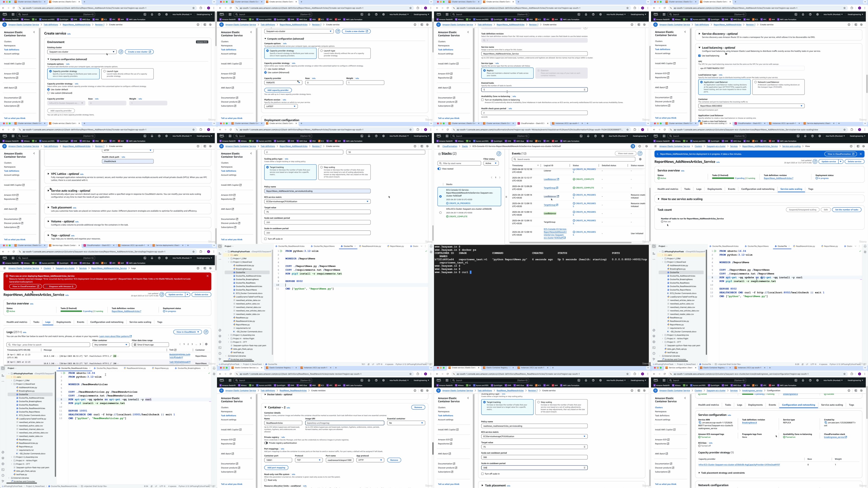Refresh icon beside Update service in Service logs window
868x488 pixels.
pos(162,294)
